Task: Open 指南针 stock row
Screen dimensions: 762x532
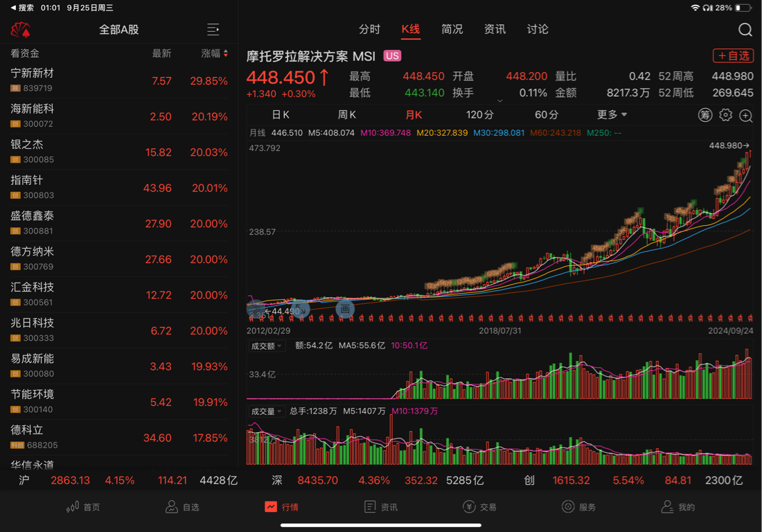Action: point(119,188)
